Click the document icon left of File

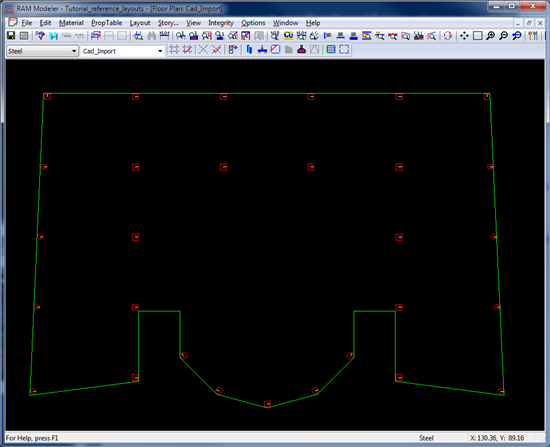point(13,22)
